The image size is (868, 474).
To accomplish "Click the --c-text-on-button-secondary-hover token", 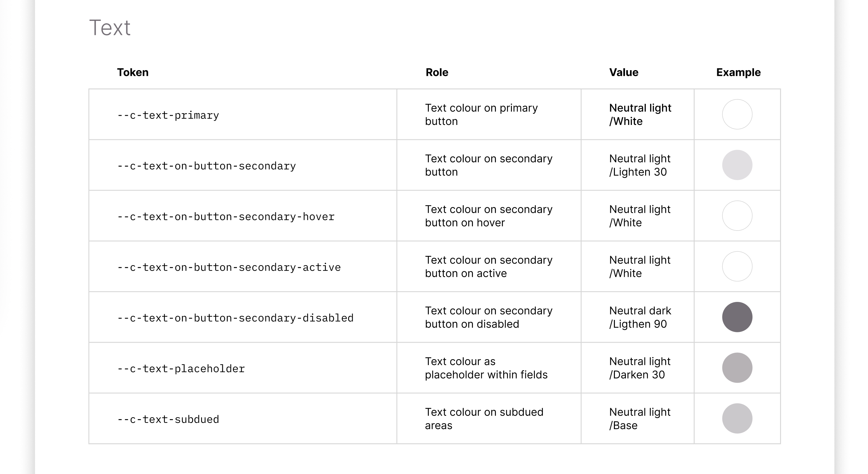I will click(225, 217).
